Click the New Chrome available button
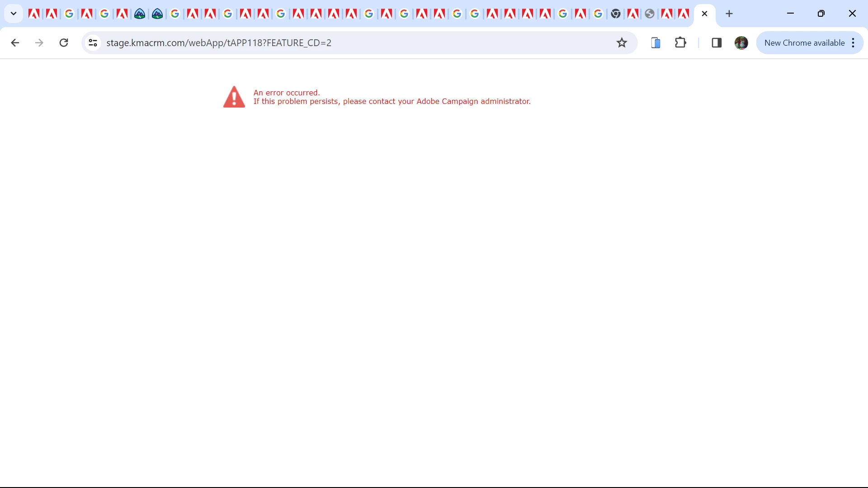The image size is (868, 488). [804, 43]
